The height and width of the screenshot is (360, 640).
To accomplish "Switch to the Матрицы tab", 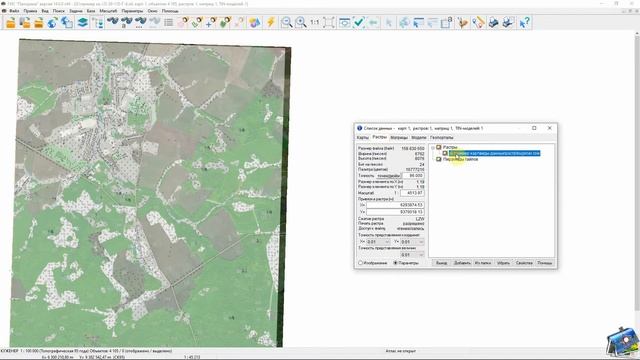I will point(399,138).
